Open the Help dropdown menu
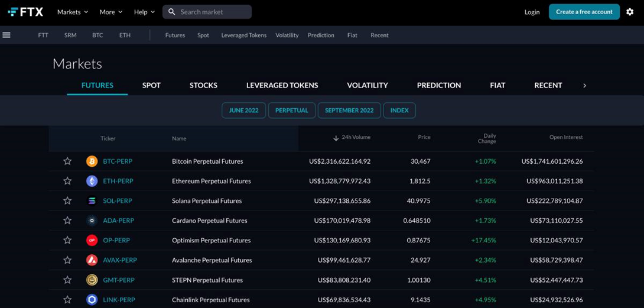 145,12
